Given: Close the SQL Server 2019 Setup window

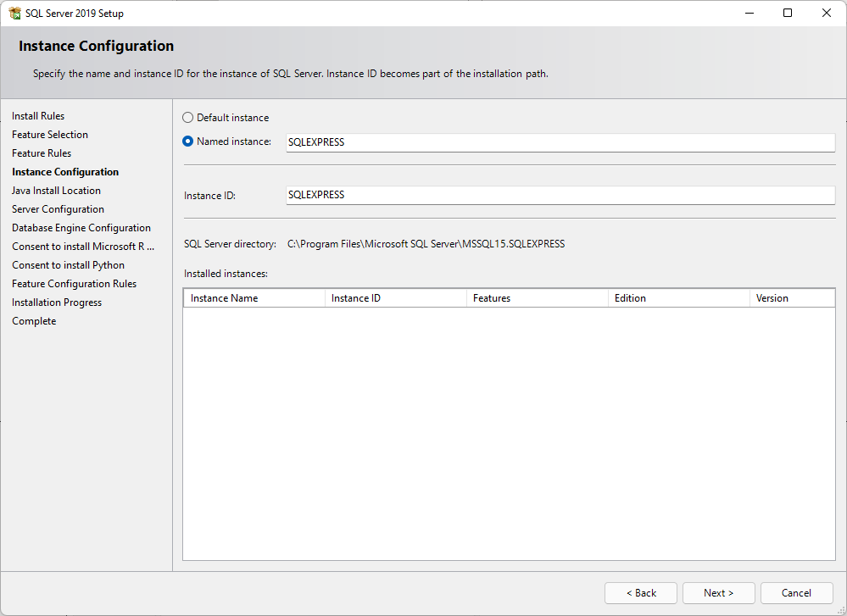Looking at the screenshot, I should 826,13.
